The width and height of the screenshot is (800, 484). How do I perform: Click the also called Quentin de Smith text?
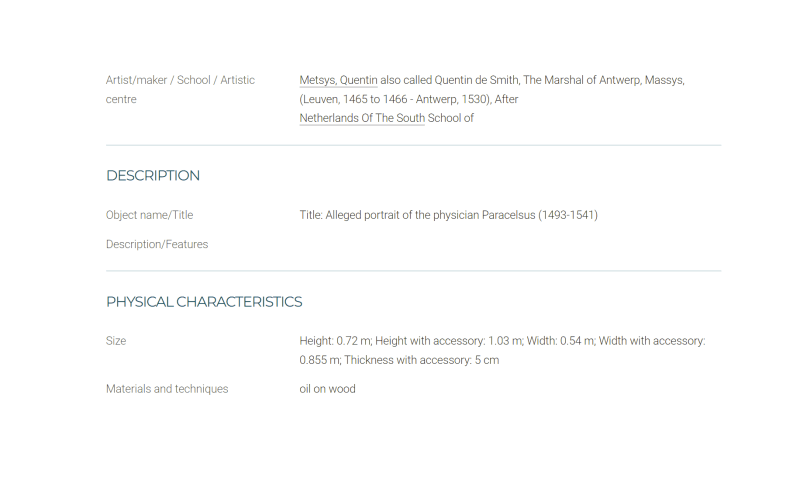tap(449, 80)
